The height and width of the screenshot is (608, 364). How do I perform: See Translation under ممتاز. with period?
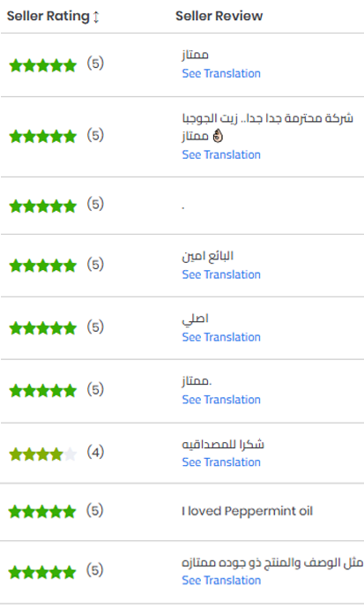tap(221, 400)
